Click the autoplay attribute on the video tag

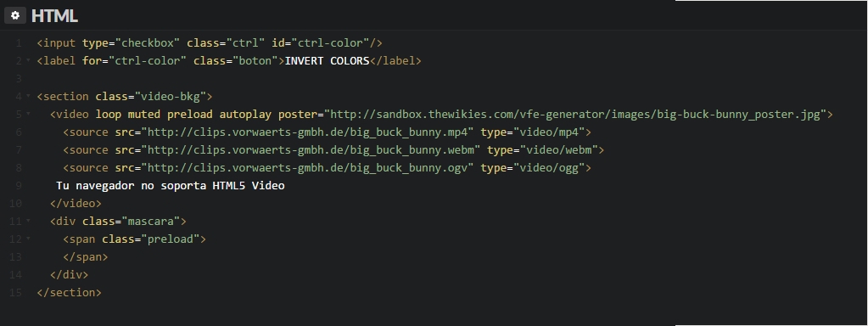(x=245, y=115)
